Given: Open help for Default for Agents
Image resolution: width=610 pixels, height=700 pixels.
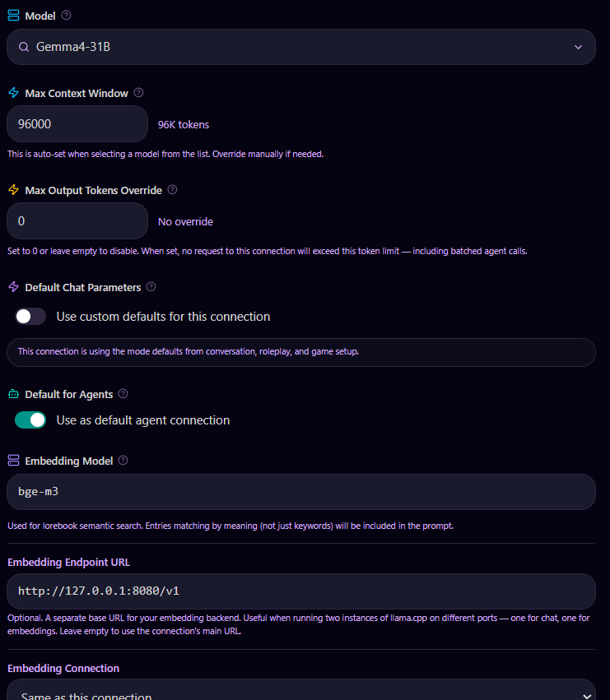Looking at the screenshot, I should (123, 394).
